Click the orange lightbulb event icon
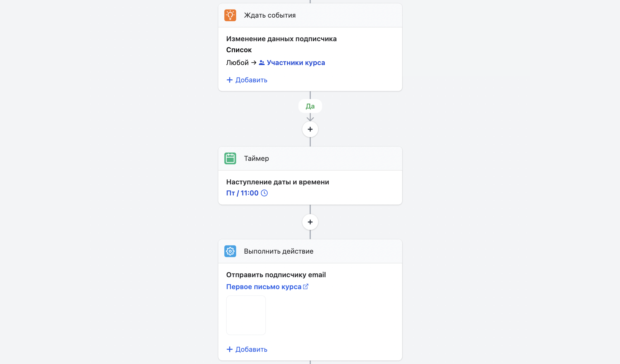This screenshot has height=364, width=620. click(230, 15)
